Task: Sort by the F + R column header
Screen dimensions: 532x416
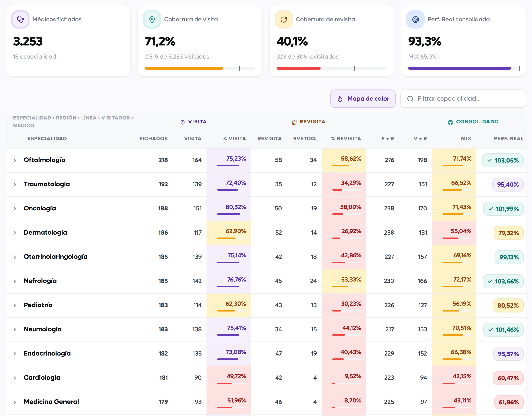Action: tap(388, 139)
